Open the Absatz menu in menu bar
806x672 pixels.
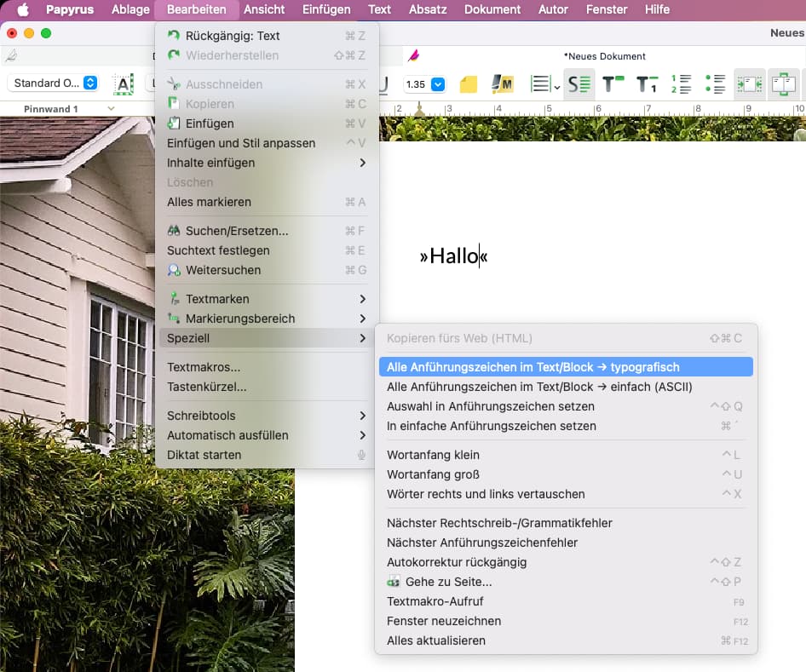coord(428,9)
